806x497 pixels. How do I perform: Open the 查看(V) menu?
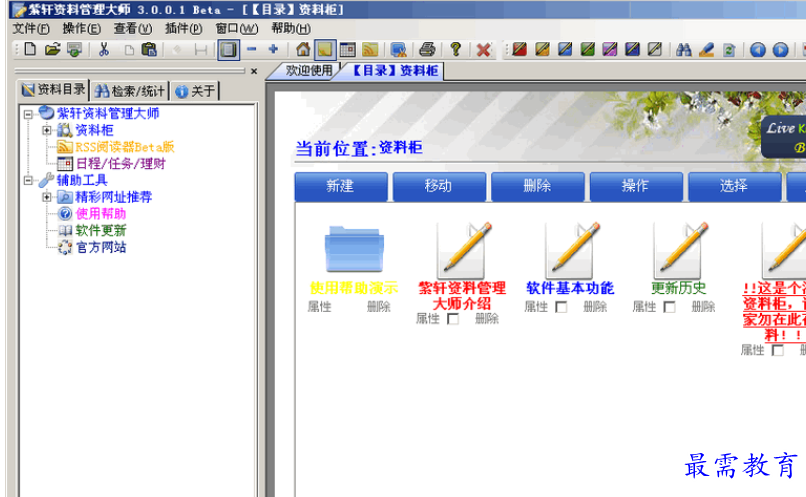(133, 29)
